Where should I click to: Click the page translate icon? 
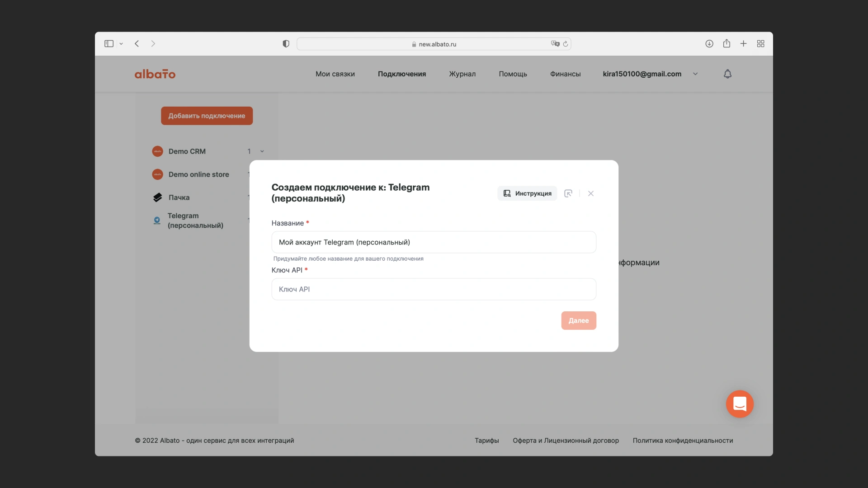(555, 44)
